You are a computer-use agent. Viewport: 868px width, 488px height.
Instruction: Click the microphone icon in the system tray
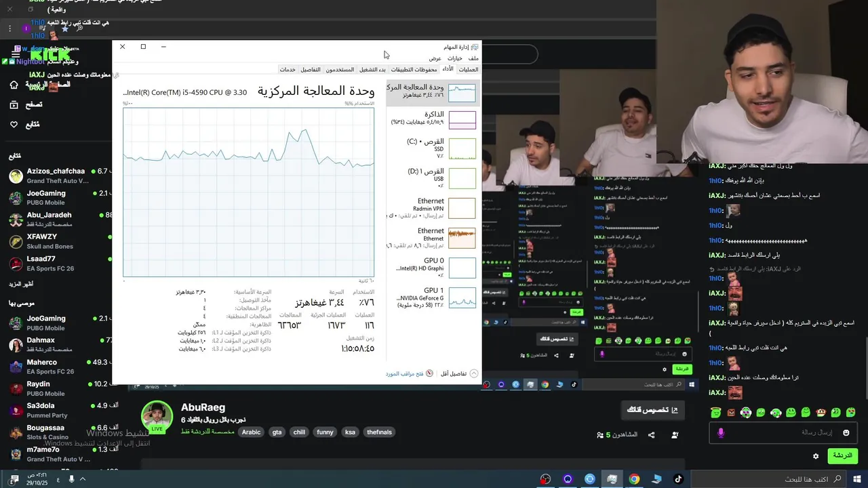[71, 479]
